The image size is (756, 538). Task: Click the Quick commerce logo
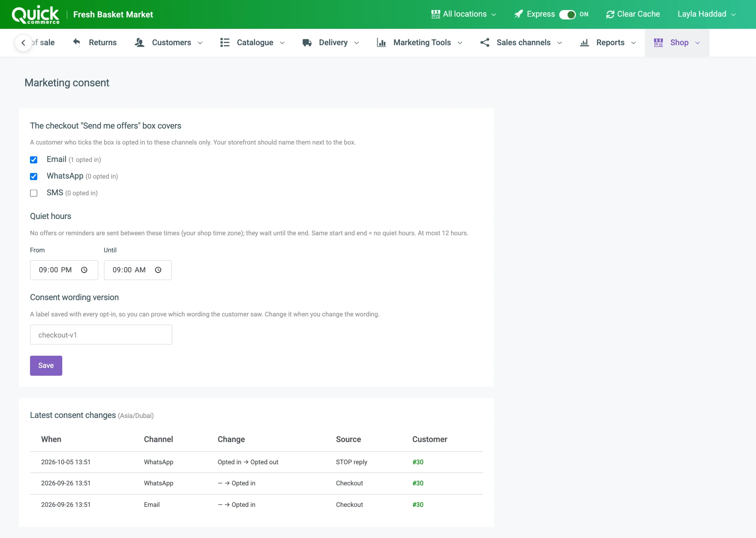coord(35,14)
